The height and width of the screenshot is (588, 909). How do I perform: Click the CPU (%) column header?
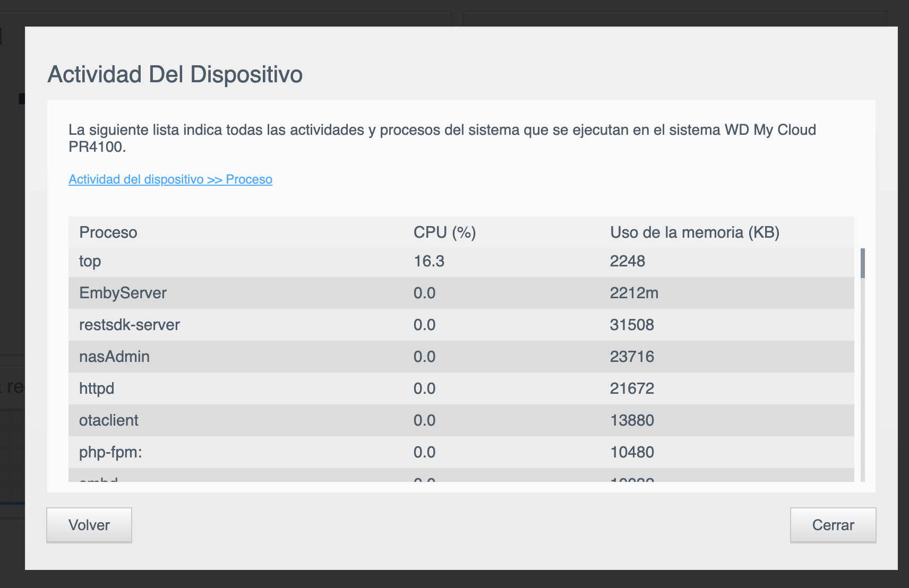coord(444,232)
